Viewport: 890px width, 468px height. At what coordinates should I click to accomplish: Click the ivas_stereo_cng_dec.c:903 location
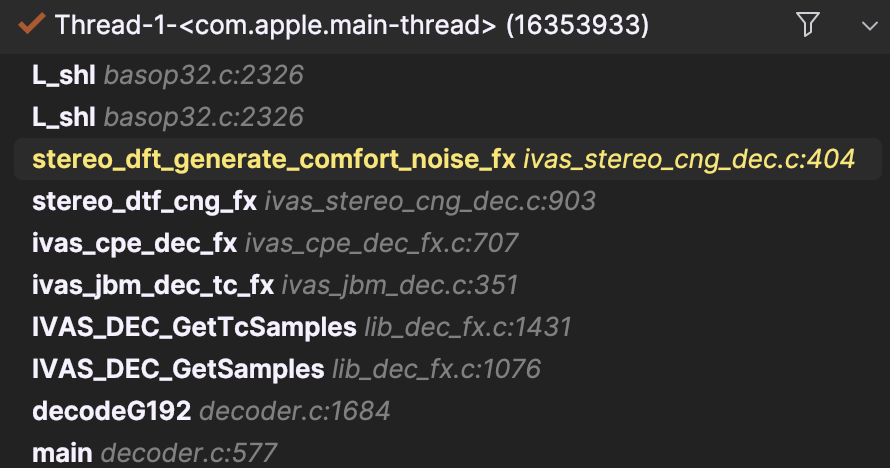click(430, 201)
